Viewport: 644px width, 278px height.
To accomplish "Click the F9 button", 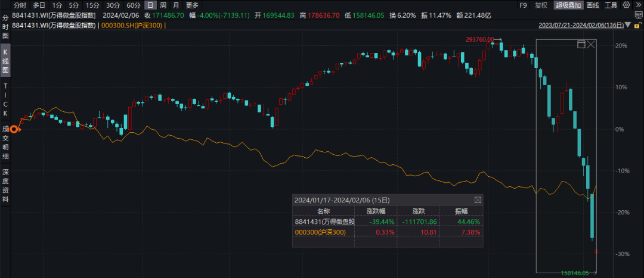I will pos(523,5).
